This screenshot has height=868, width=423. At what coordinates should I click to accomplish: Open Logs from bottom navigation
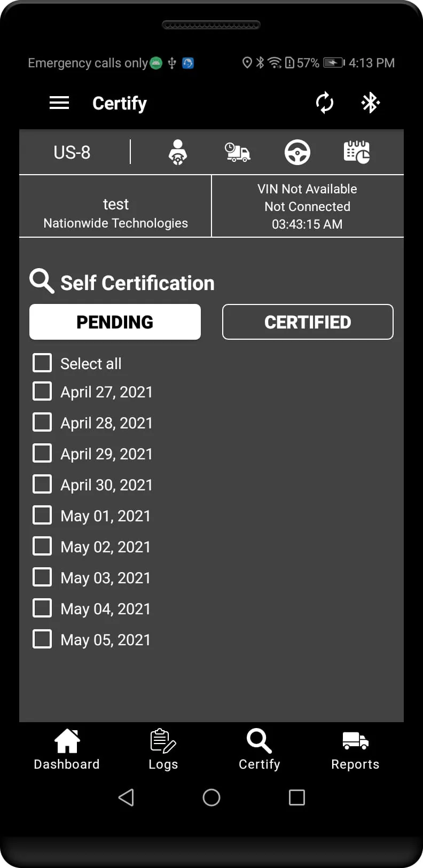coord(163,749)
